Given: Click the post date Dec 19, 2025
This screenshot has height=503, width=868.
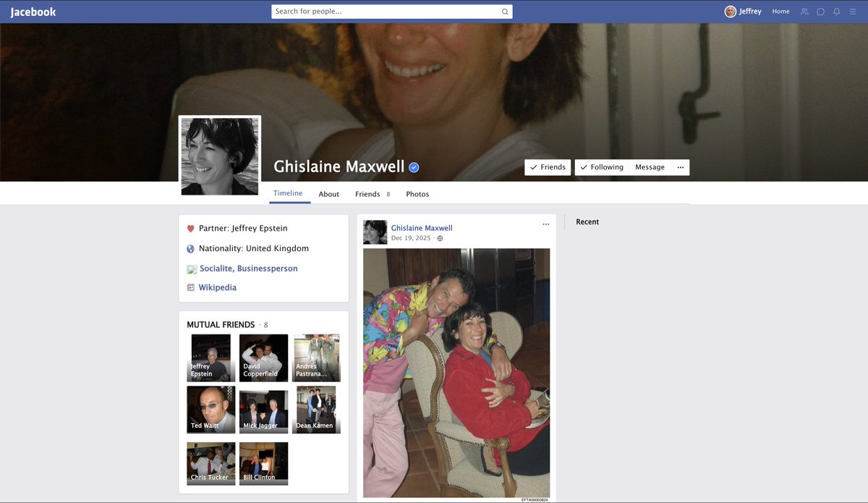Looking at the screenshot, I should (x=411, y=238).
